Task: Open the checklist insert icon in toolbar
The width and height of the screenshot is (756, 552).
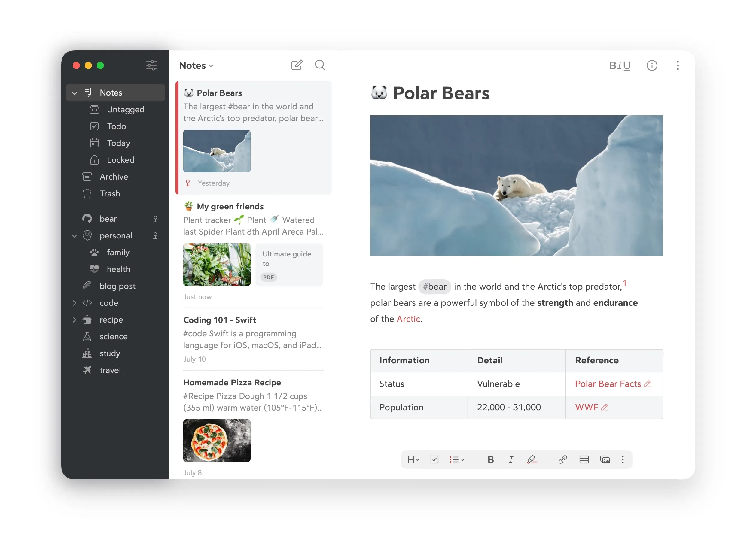Action: pyautogui.click(x=434, y=459)
